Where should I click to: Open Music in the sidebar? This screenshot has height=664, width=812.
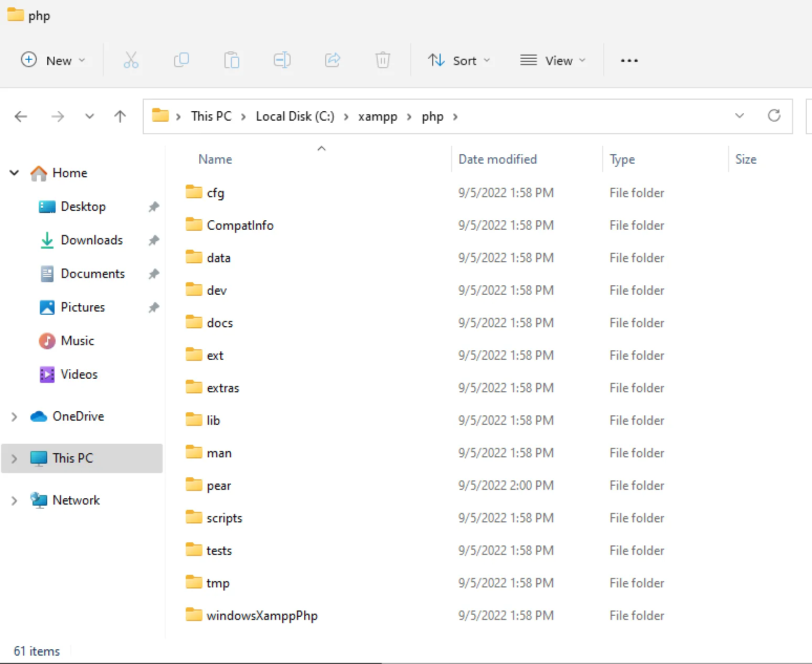pyautogui.click(x=78, y=341)
